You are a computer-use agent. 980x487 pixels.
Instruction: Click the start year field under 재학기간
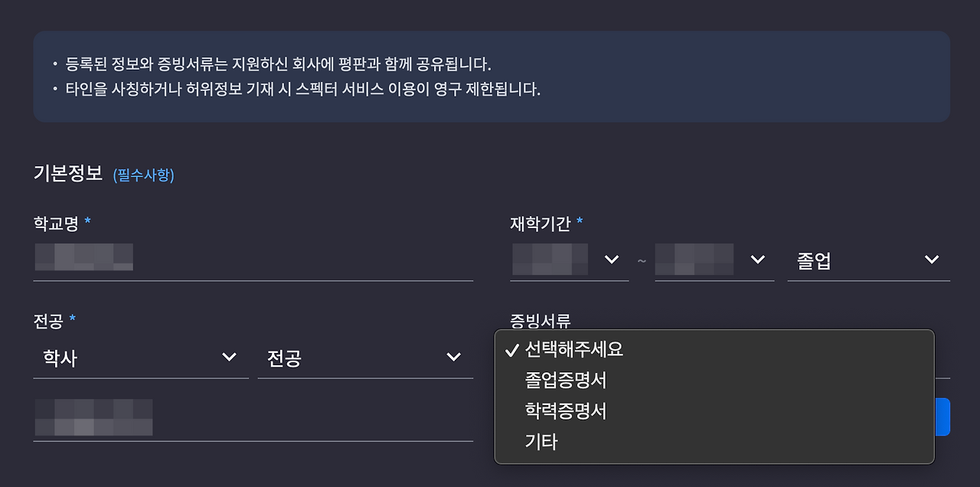551,260
